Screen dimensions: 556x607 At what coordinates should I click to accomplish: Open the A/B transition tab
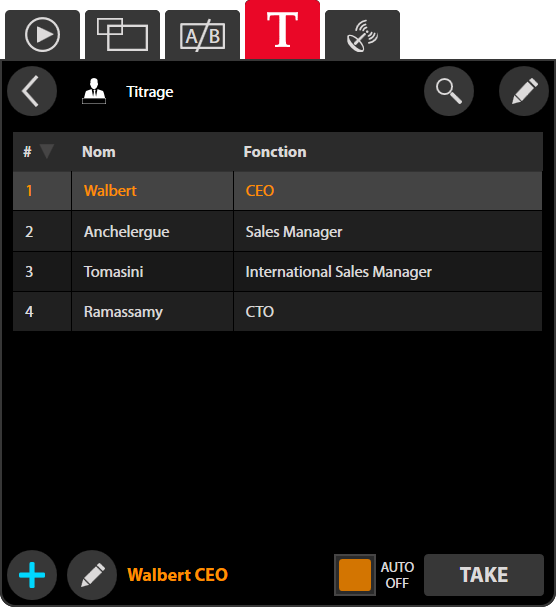202,35
